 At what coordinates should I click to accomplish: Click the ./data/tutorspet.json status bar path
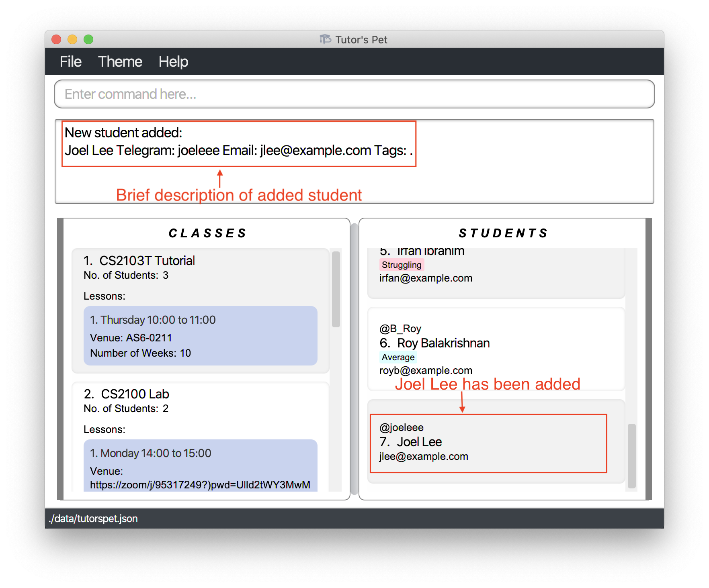click(x=93, y=519)
